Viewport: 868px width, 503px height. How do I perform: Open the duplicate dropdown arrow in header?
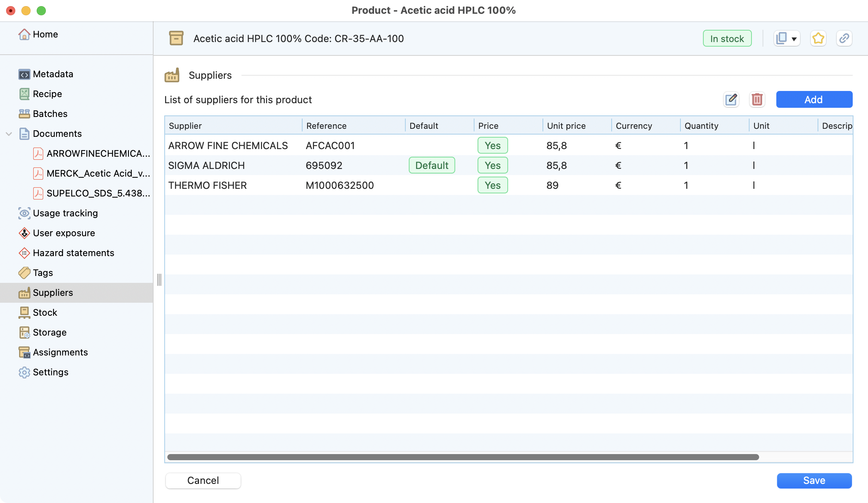click(x=794, y=39)
